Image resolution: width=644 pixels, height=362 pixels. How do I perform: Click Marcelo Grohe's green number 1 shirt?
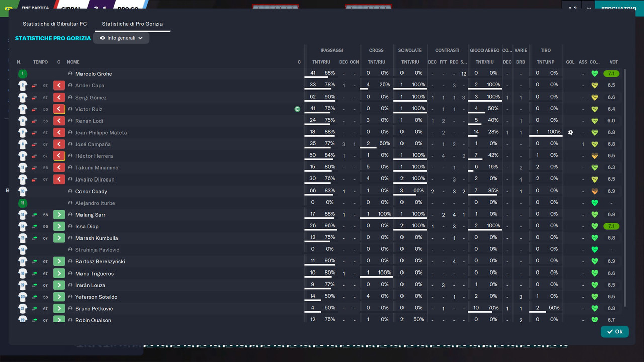pyautogui.click(x=22, y=74)
